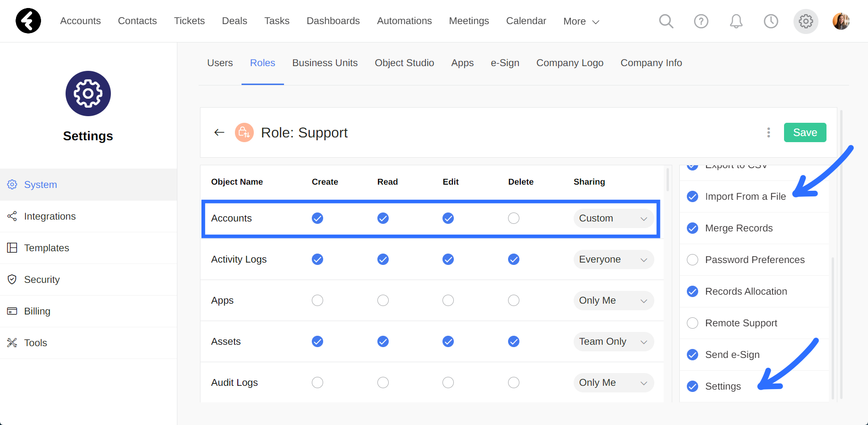Click the settings gear in top bar
The image size is (868, 425).
806,21
